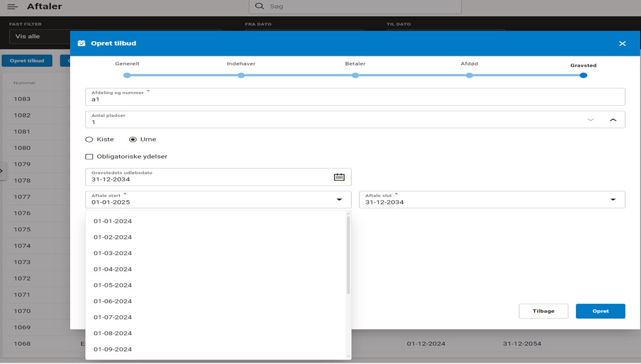Image resolution: width=641 pixels, height=364 pixels.
Task: Open the Vis alle fast filter dropdown
Action: pos(39,36)
